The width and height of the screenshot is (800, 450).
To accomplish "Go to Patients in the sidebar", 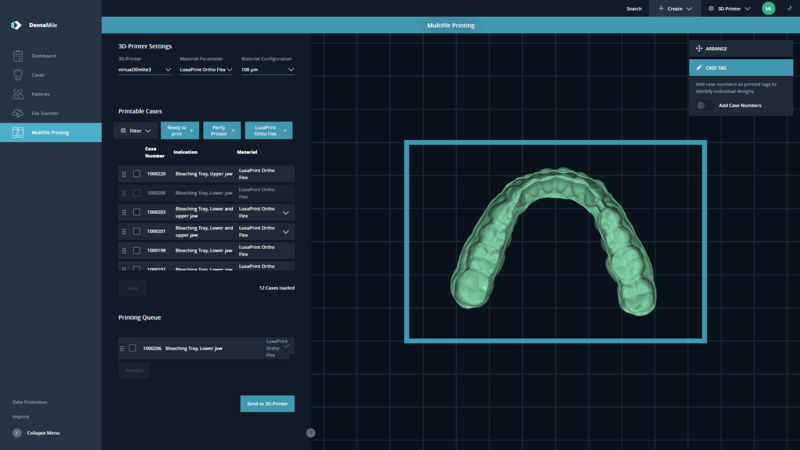I will click(x=41, y=94).
